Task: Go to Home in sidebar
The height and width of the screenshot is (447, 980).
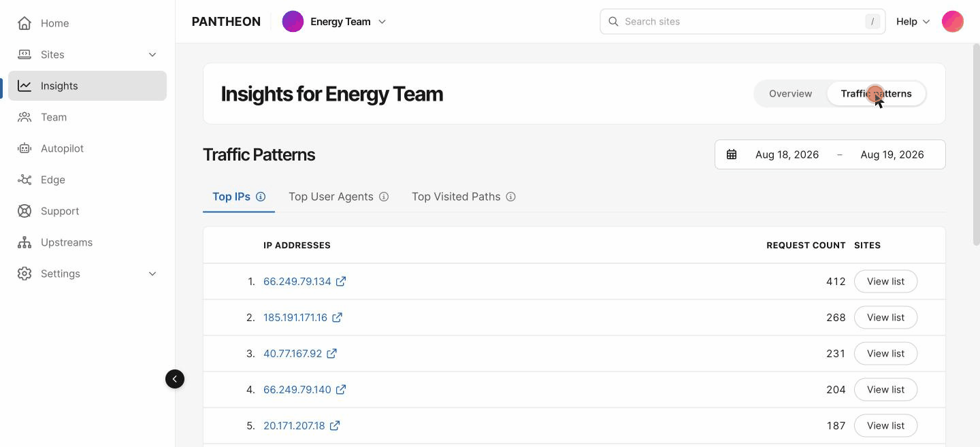Action: pyautogui.click(x=87, y=23)
